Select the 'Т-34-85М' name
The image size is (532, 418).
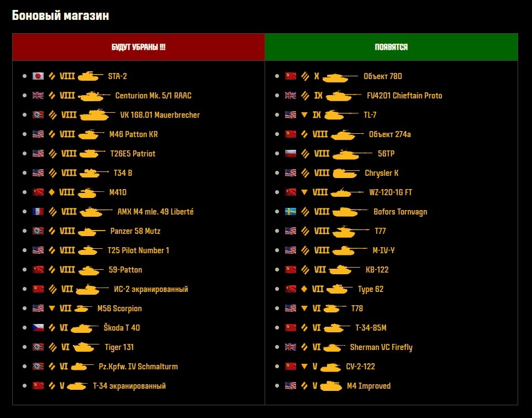point(371,328)
